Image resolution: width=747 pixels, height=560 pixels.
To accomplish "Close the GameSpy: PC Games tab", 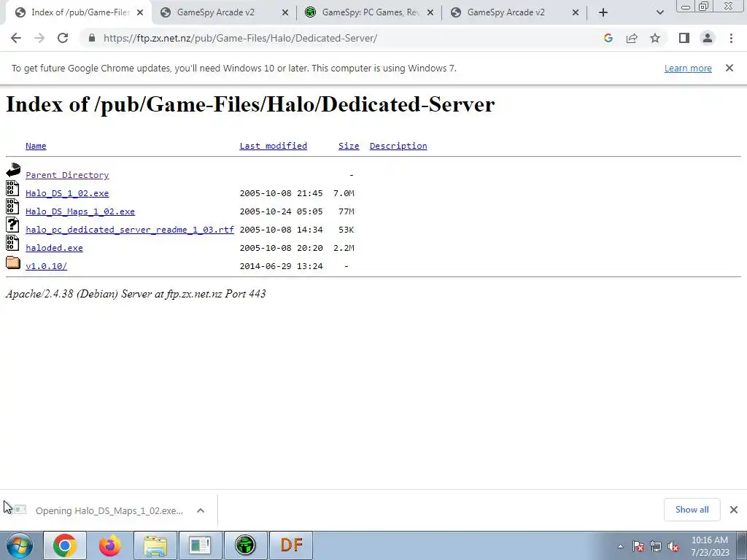I will click(430, 12).
